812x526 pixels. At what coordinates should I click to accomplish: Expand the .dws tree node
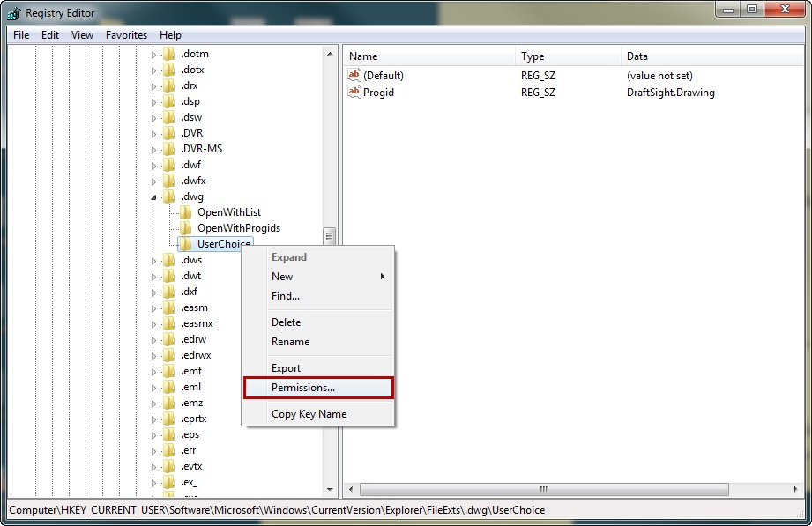(x=153, y=261)
